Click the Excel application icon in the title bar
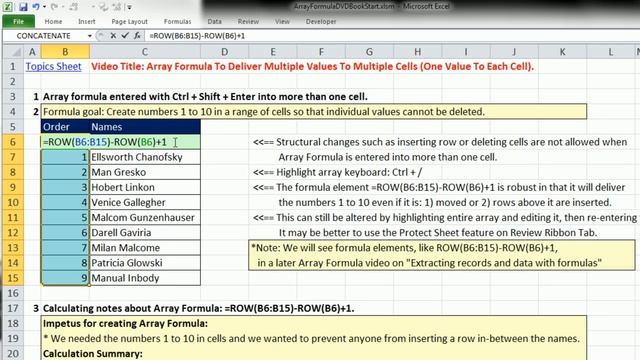Screen dimensions: 640x360 click(x=7, y=7)
